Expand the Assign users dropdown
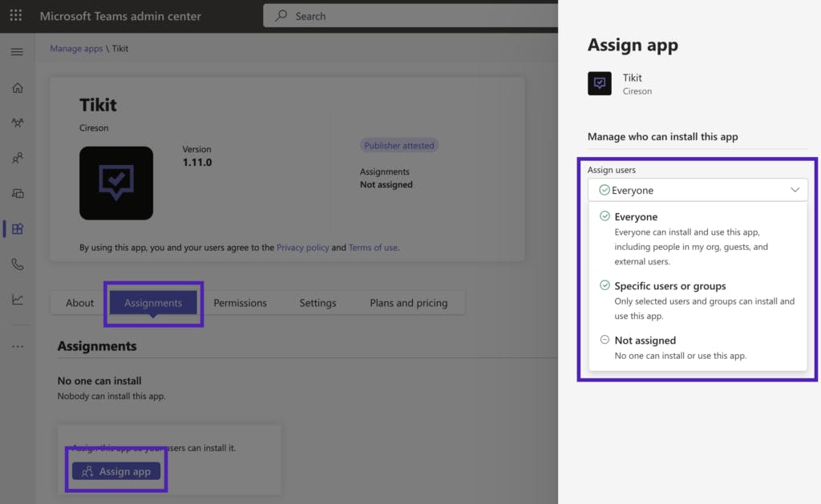 (698, 190)
